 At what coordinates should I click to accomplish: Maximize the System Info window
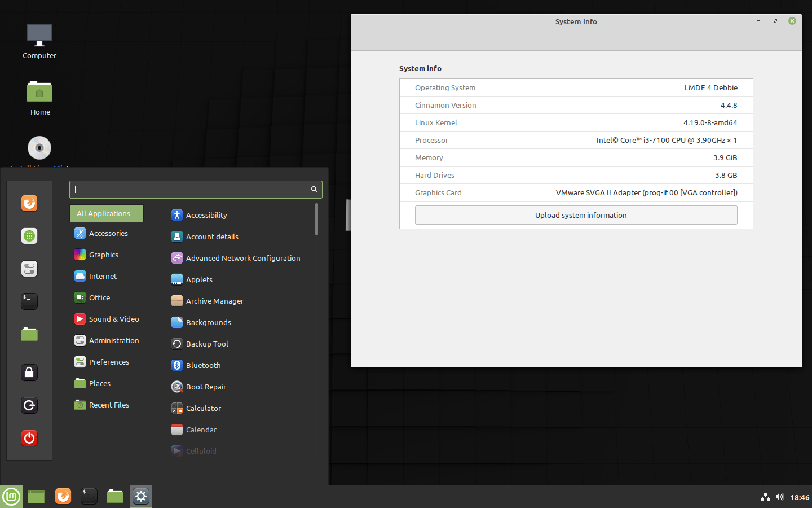click(775, 21)
